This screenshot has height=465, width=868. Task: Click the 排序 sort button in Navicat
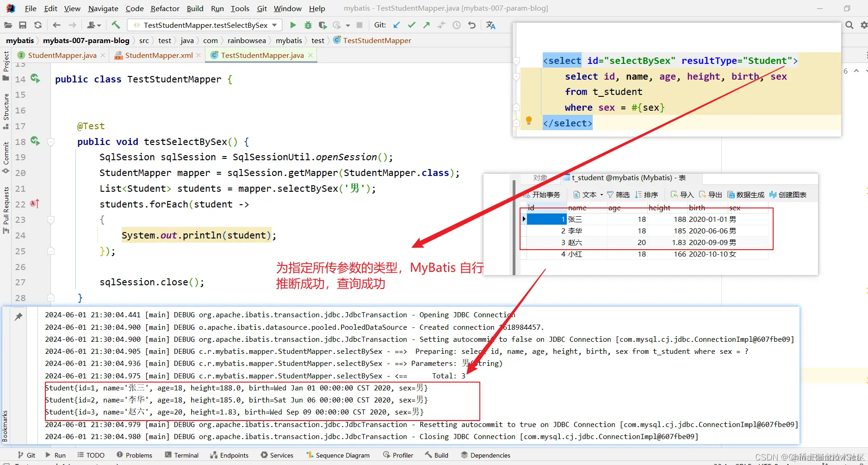pyautogui.click(x=646, y=195)
